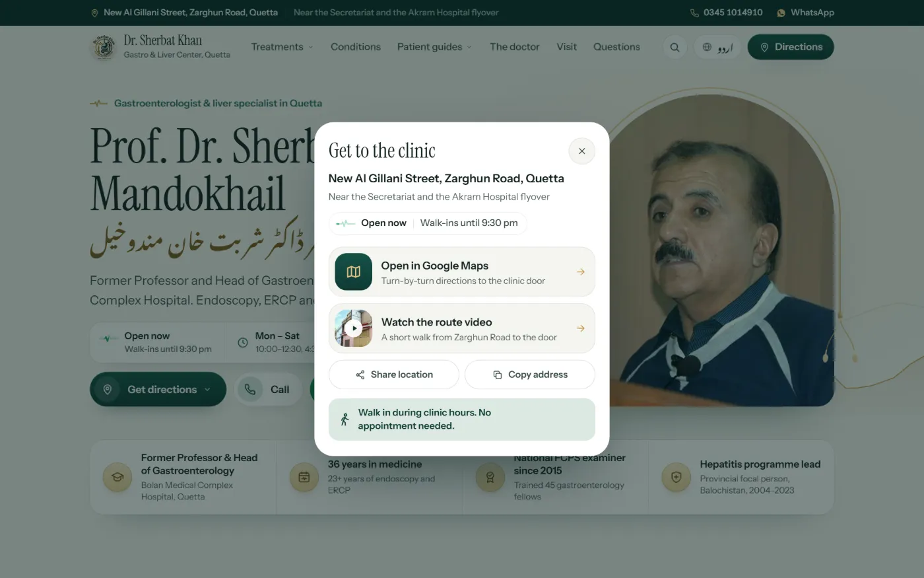
Task: Click the WhatsApp icon in top bar
Action: click(x=781, y=13)
